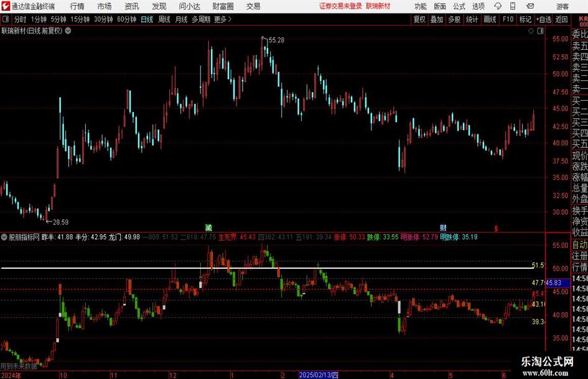Open the mobile phone icon in title bar
Screen dimensions: 588x379
[513, 6]
